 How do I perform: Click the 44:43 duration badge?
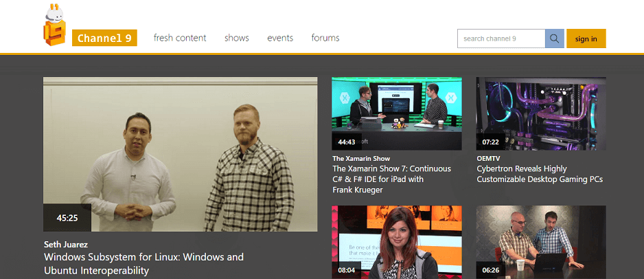(347, 142)
